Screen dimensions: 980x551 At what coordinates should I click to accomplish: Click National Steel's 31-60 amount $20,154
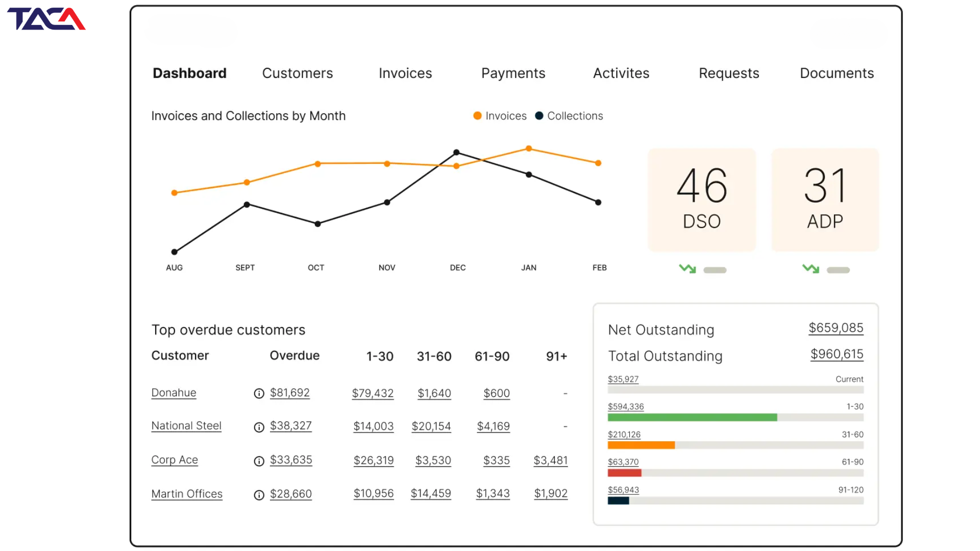point(431,427)
